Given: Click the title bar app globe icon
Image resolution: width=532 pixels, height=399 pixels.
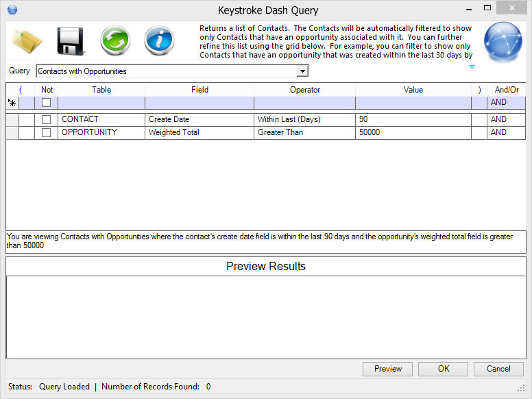Looking at the screenshot, I should [x=12, y=10].
